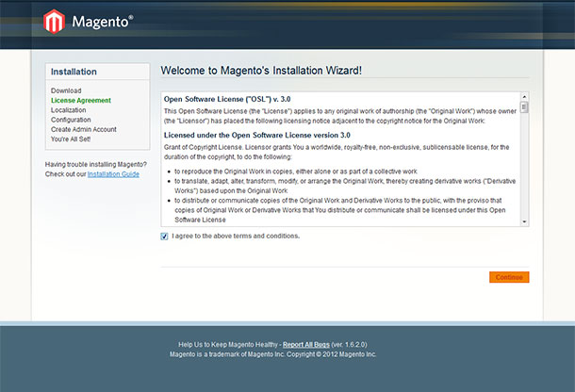Click 'Having trouble installing Magento?' text
This screenshot has height=392, width=575.
pyautogui.click(x=96, y=164)
